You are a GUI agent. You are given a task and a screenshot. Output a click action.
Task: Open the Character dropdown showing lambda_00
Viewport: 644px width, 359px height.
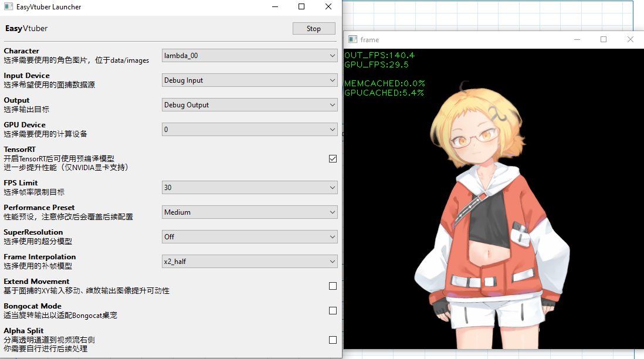click(x=250, y=56)
